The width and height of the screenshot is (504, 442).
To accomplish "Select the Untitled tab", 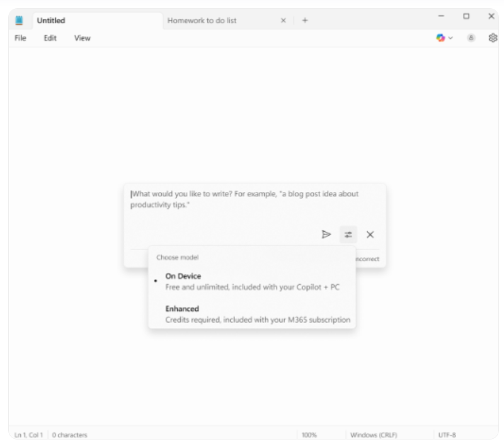I will pyautogui.click(x=98, y=21).
